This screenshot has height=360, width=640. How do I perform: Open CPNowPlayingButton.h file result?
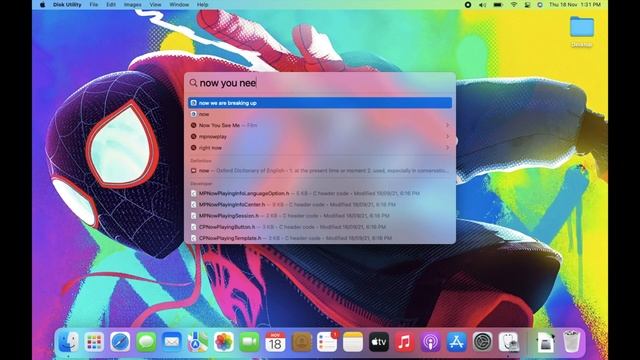(x=320, y=227)
